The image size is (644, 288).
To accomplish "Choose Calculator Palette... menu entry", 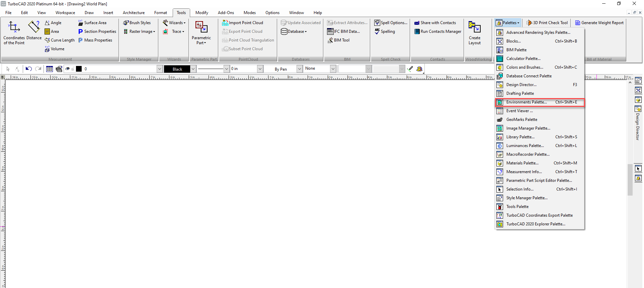I will (540, 59).
